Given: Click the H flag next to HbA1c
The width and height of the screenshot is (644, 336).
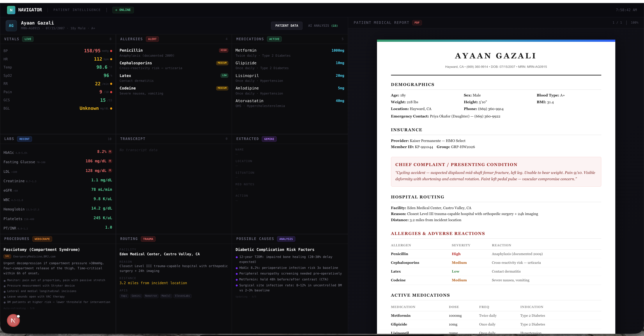Looking at the screenshot, I should tap(110, 152).
